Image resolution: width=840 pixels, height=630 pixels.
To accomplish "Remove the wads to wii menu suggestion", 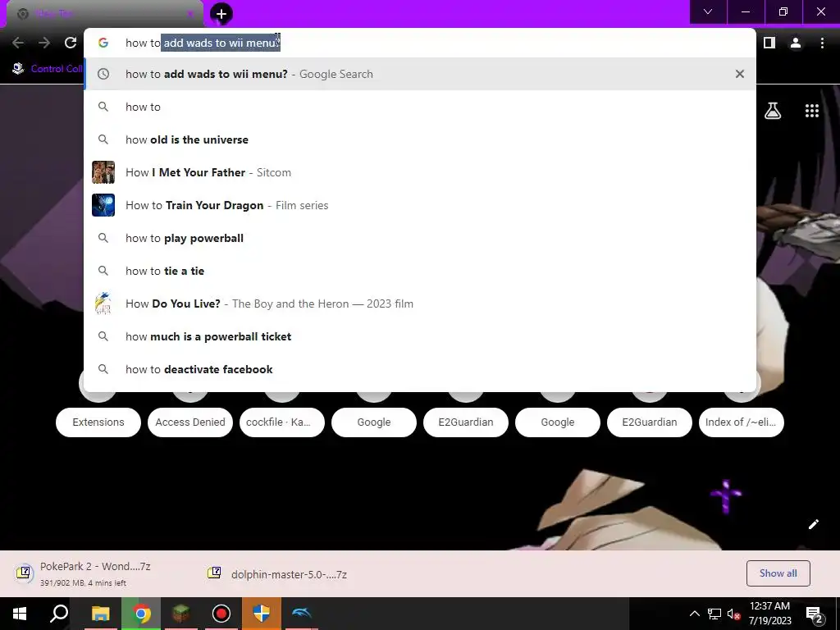I will 739,74.
